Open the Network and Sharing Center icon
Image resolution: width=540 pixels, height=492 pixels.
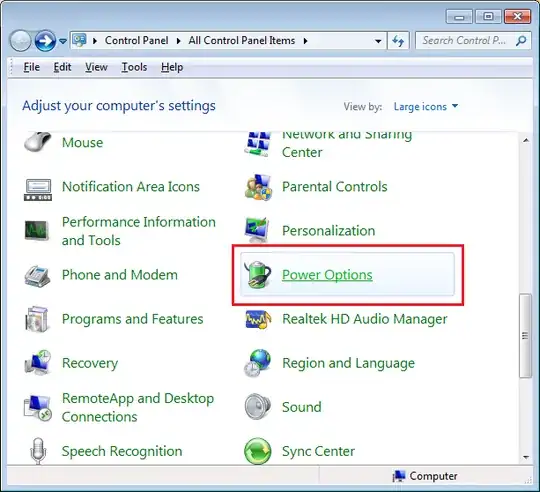(258, 144)
